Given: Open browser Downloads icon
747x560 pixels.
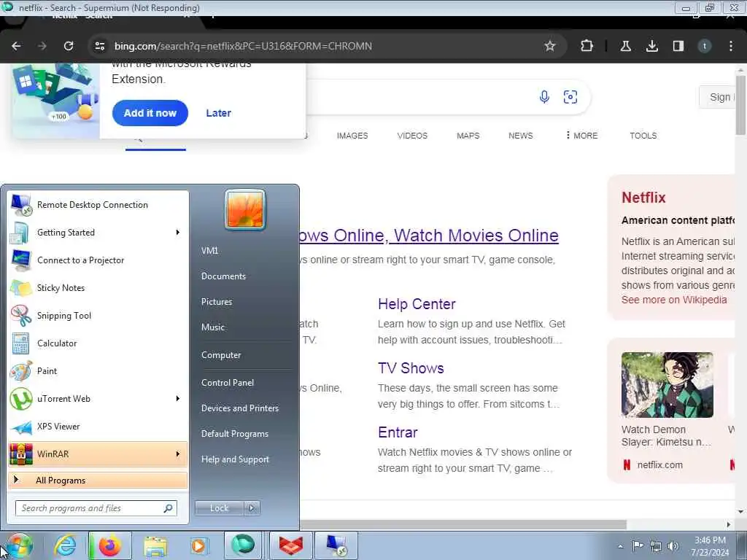Looking at the screenshot, I should [x=651, y=46].
